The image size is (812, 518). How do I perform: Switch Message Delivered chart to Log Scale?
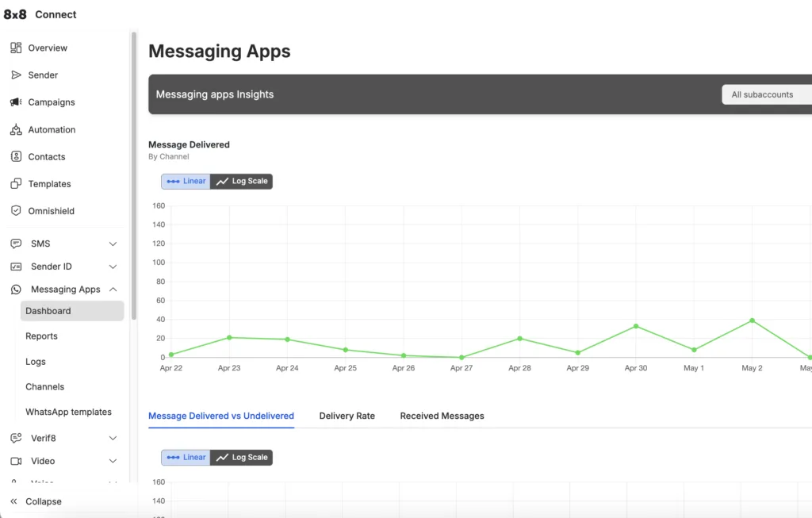(x=241, y=182)
